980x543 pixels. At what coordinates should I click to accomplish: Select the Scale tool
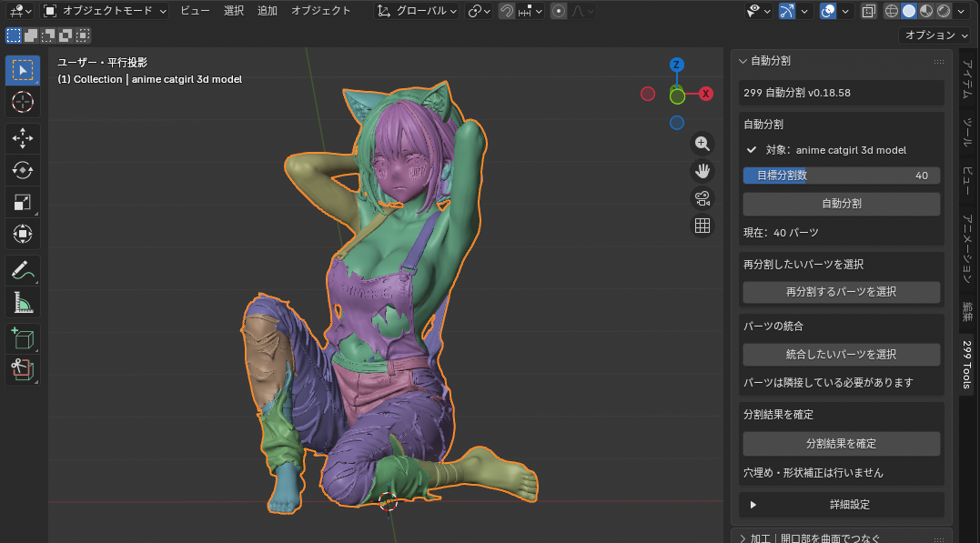pyautogui.click(x=23, y=202)
